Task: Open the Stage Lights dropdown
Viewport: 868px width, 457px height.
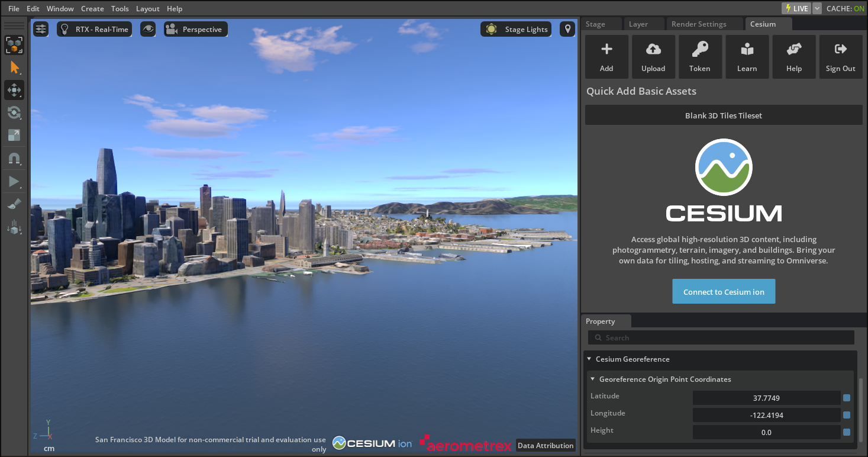Action: (515, 28)
